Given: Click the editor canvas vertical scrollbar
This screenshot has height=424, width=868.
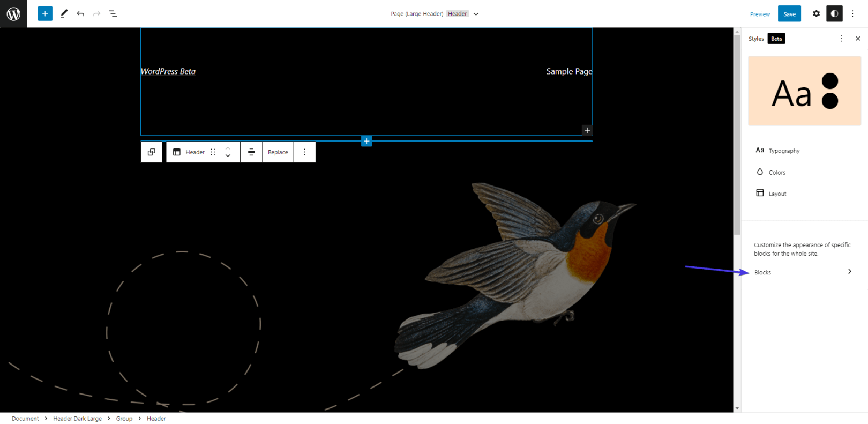Looking at the screenshot, I should click(737, 135).
